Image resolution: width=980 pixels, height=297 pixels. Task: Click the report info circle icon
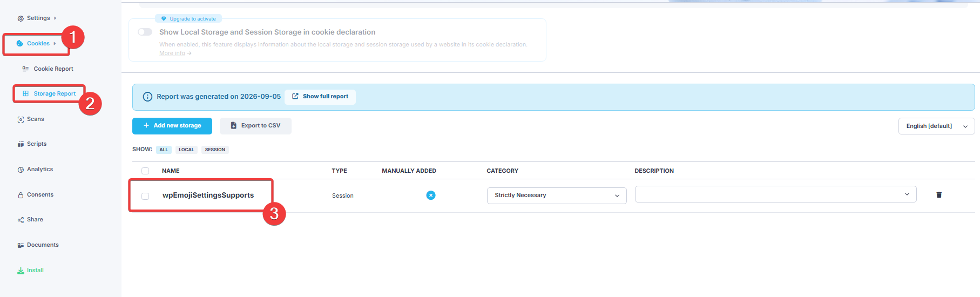coord(147,97)
